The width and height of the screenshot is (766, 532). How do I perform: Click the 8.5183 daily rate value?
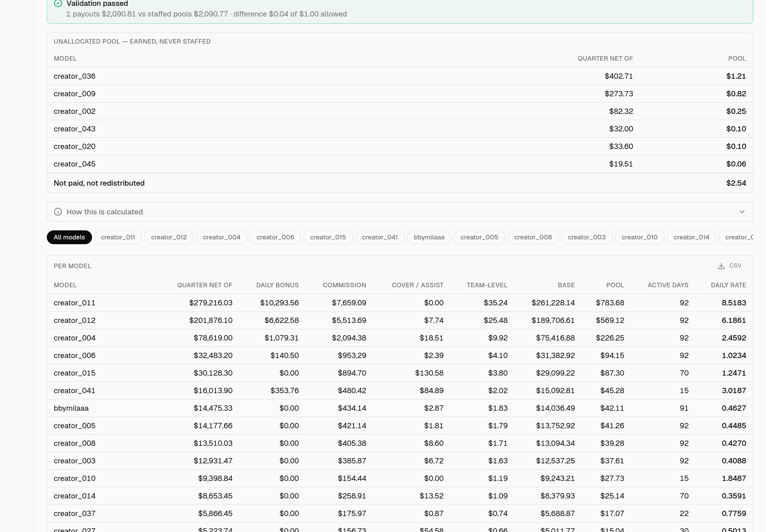pos(734,303)
